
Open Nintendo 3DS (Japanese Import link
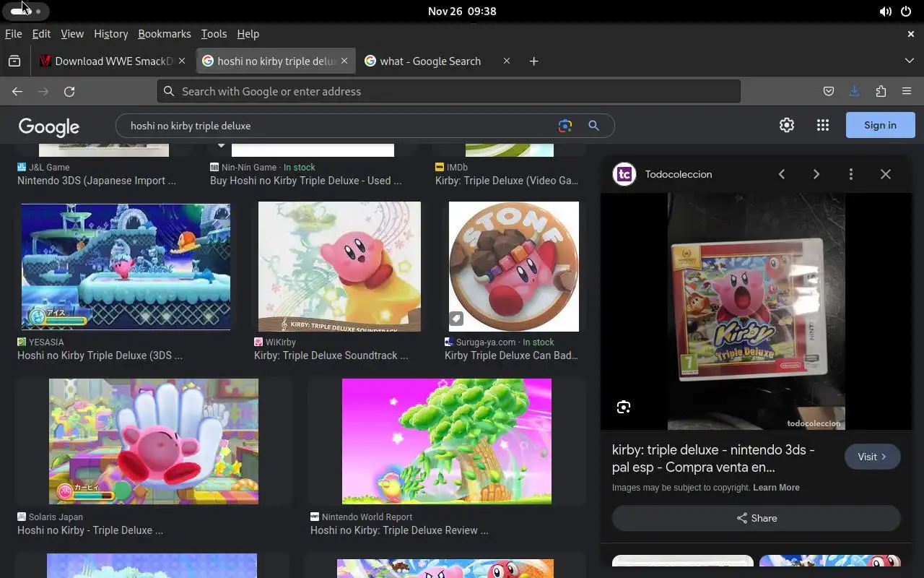[x=97, y=181]
